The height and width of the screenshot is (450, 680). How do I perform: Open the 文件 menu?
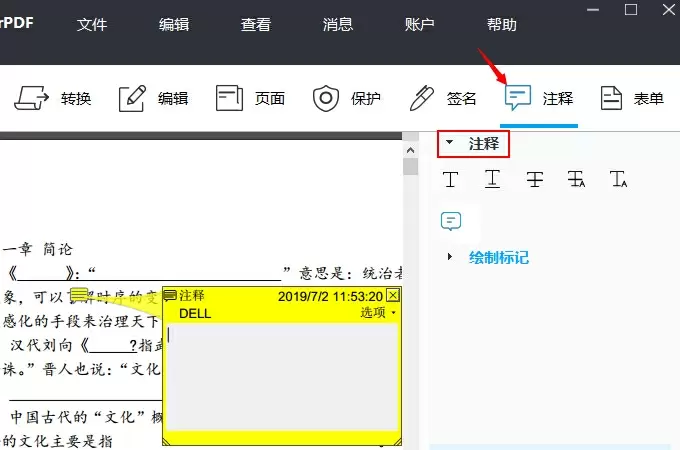click(92, 25)
